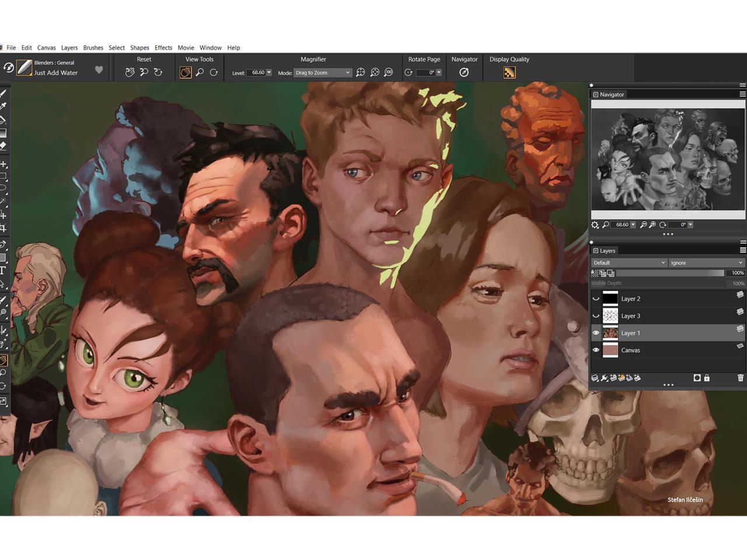Open the Navigator compass icon
747x560 pixels.
pos(464,72)
